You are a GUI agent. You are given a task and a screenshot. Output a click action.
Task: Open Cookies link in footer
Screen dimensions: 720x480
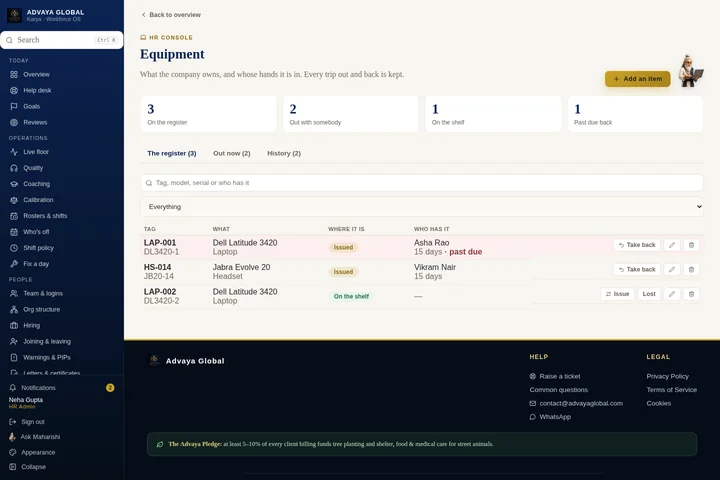point(658,403)
